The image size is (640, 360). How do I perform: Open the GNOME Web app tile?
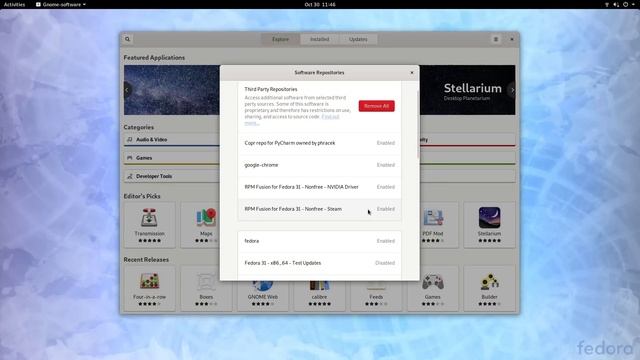click(262, 296)
